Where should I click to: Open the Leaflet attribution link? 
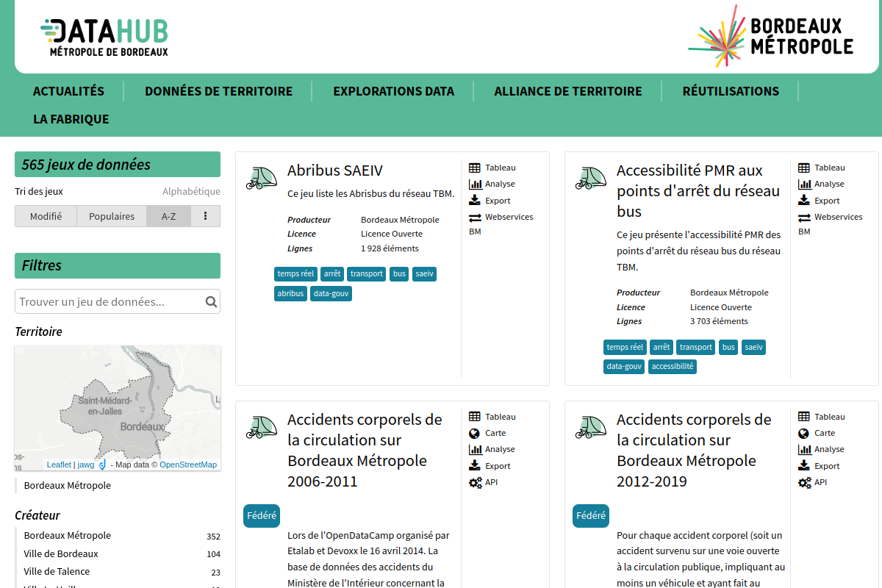[x=59, y=465]
